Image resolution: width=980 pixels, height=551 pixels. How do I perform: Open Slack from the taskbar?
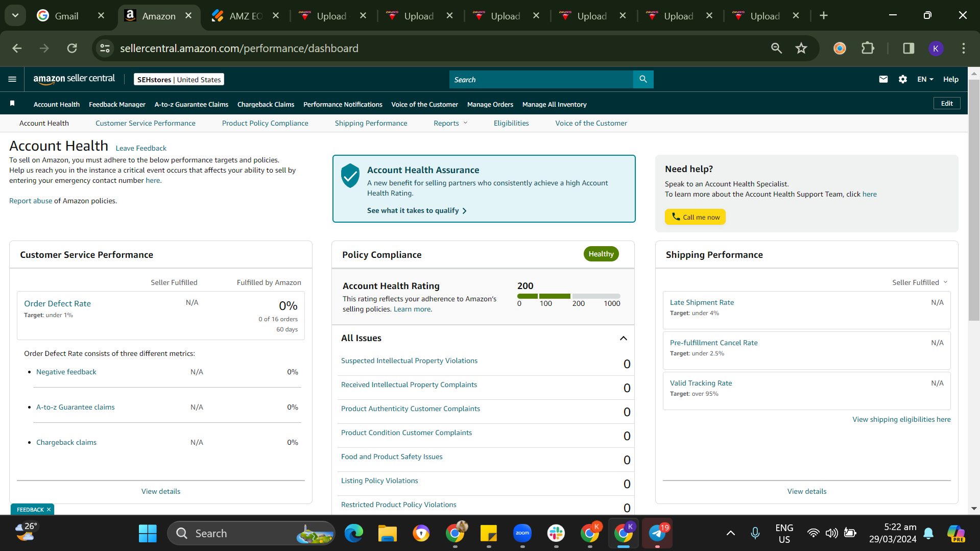[556, 533]
